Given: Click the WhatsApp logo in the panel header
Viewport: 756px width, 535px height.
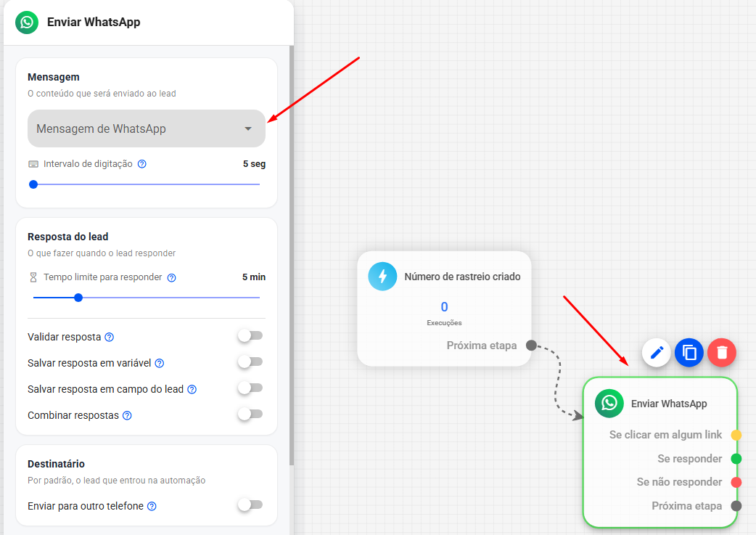Looking at the screenshot, I should pyautogui.click(x=27, y=23).
